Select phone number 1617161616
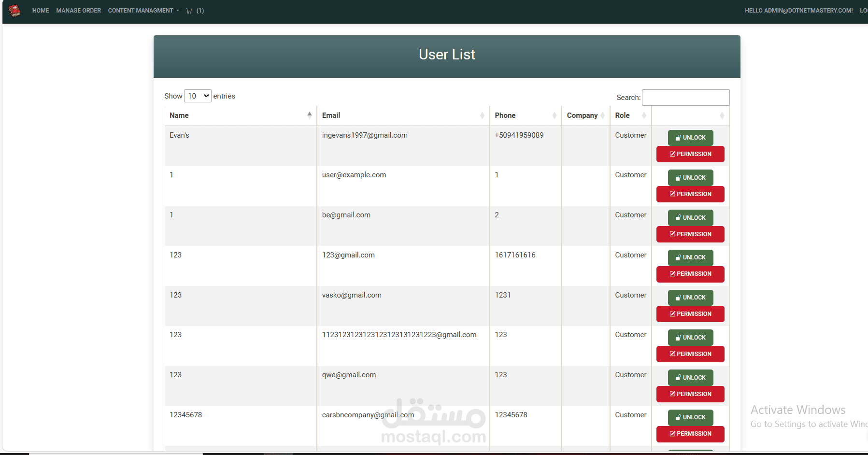This screenshot has width=868, height=455. 515,255
